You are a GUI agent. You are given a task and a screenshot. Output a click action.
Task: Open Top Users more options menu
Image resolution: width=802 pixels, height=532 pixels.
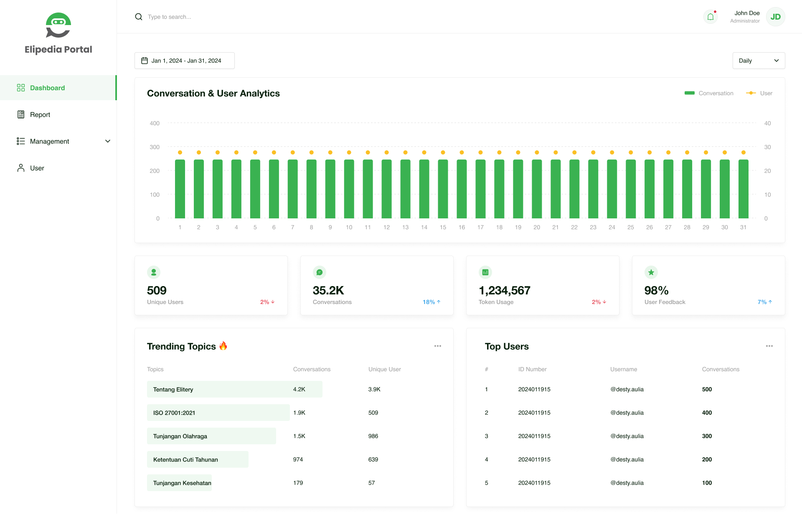click(769, 346)
